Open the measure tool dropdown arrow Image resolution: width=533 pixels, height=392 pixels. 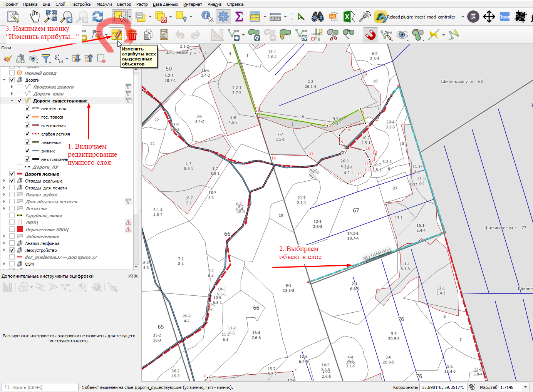click(285, 17)
